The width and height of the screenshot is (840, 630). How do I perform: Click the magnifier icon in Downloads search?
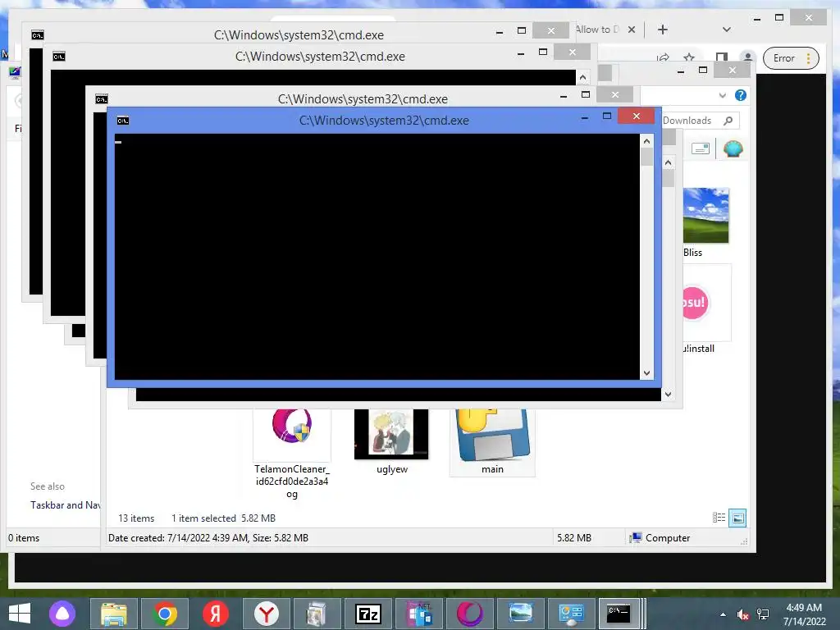tap(728, 121)
